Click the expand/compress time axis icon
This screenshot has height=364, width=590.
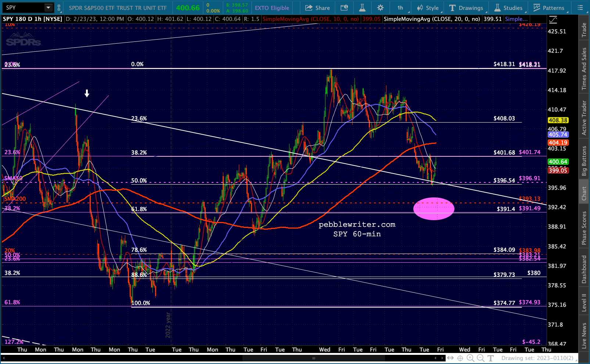point(450,358)
